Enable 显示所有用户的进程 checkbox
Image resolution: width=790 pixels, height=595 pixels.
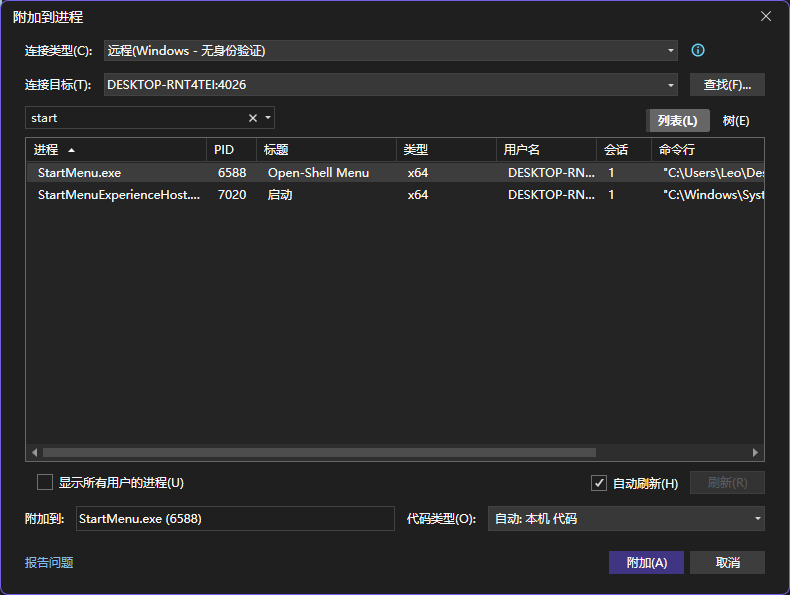tap(45, 483)
